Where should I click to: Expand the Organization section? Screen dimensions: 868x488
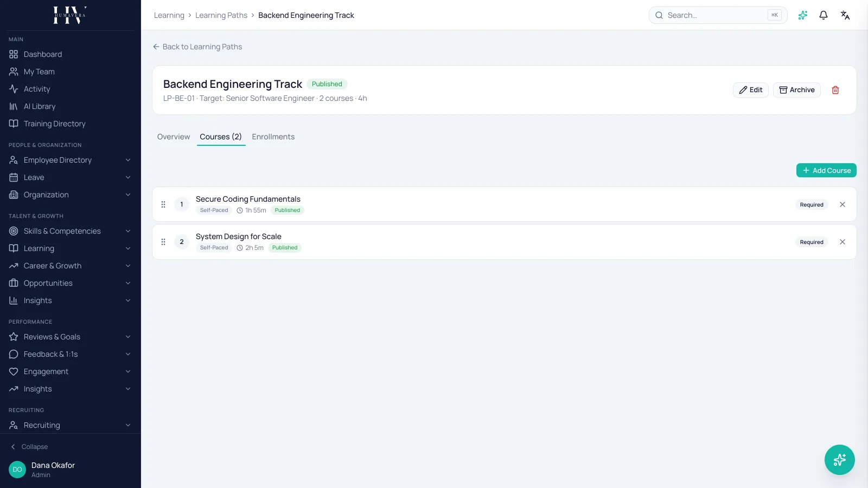(70, 195)
